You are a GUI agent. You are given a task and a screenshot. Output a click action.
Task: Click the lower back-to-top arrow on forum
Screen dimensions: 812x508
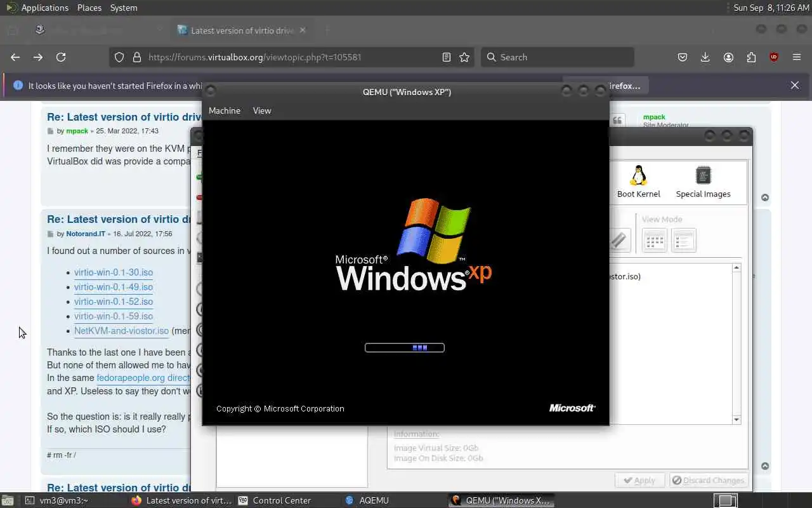click(x=765, y=466)
